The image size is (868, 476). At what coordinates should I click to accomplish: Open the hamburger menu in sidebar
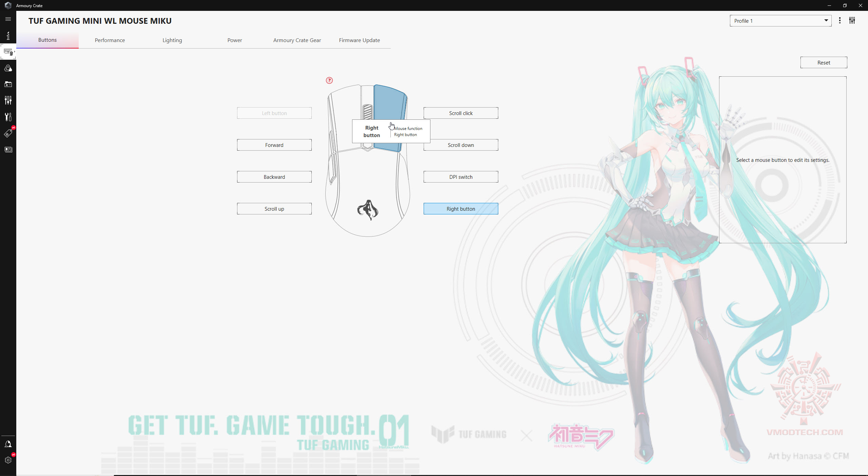point(8,19)
